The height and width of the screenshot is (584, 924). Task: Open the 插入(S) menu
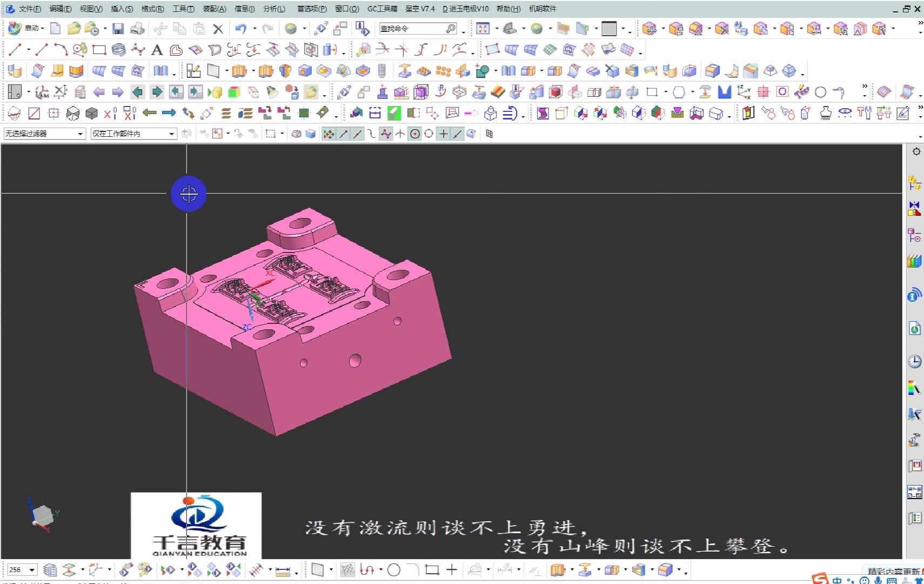tap(122, 9)
